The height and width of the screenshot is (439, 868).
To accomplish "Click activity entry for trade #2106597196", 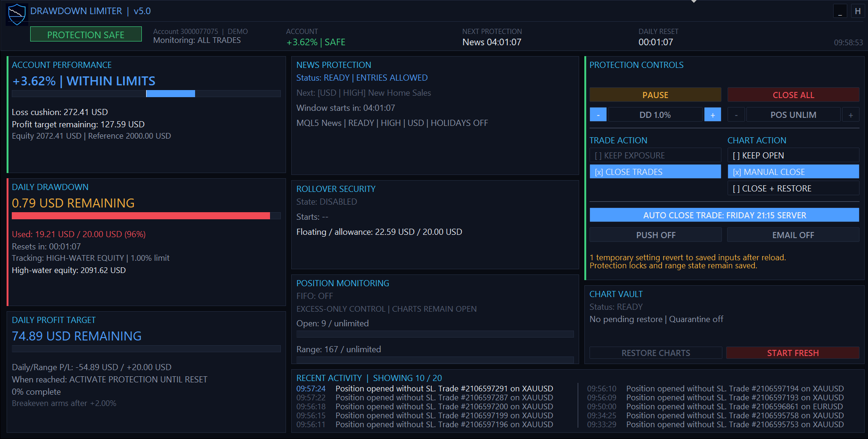I will pos(425,424).
